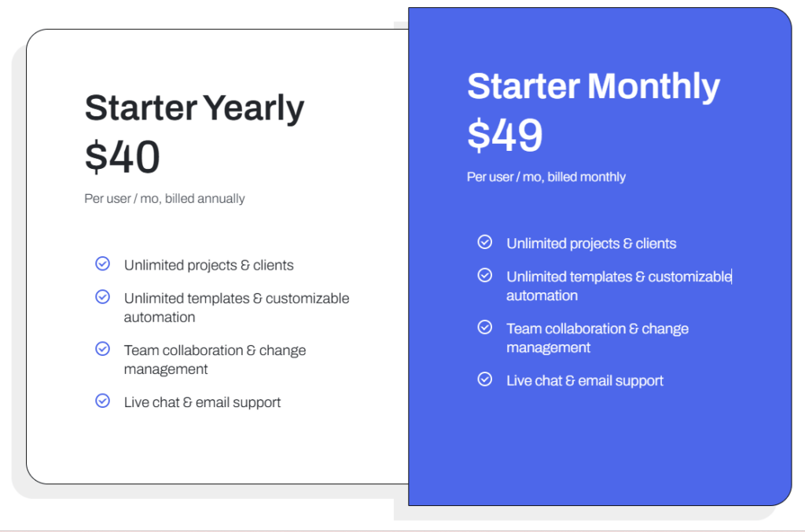
Task: Click the billed annually text under $40
Action: (164, 198)
